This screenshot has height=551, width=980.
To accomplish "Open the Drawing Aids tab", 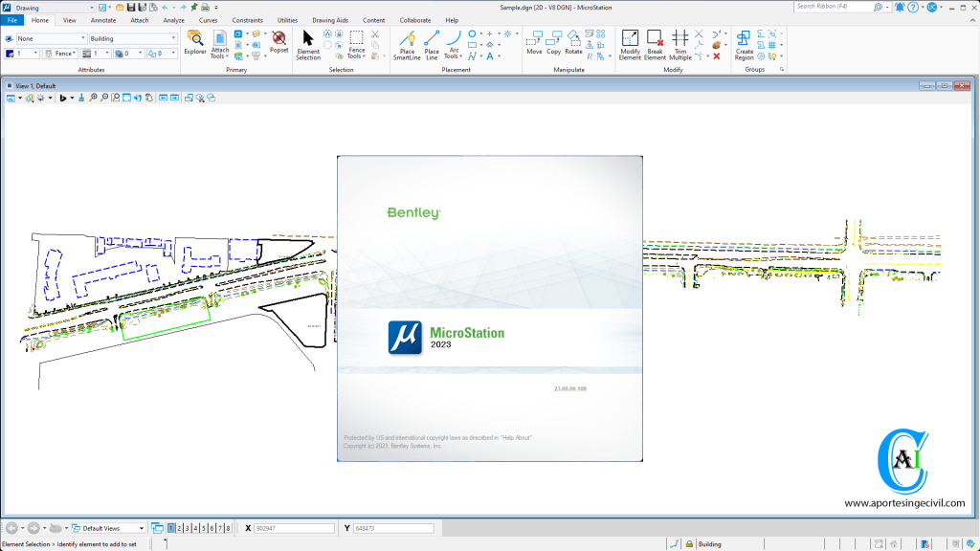I will pos(330,19).
